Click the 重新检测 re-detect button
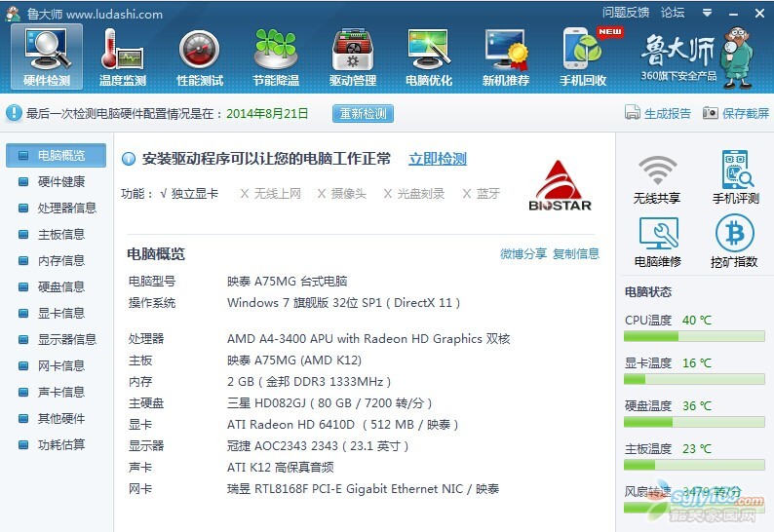This screenshot has width=774, height=532. [363, 113]
